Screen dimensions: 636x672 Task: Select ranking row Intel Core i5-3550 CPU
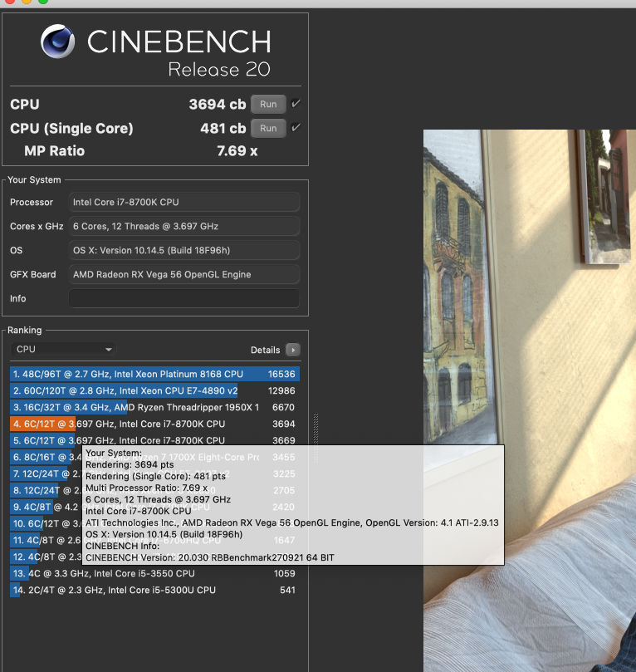pyautogui.click(x=154, y=573)
